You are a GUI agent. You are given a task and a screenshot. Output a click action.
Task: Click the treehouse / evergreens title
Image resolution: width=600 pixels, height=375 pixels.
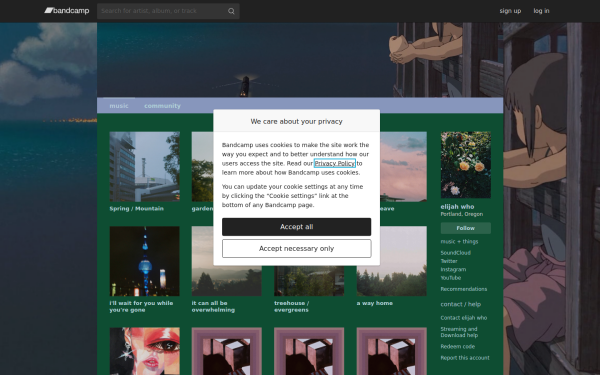click(292, 307)
